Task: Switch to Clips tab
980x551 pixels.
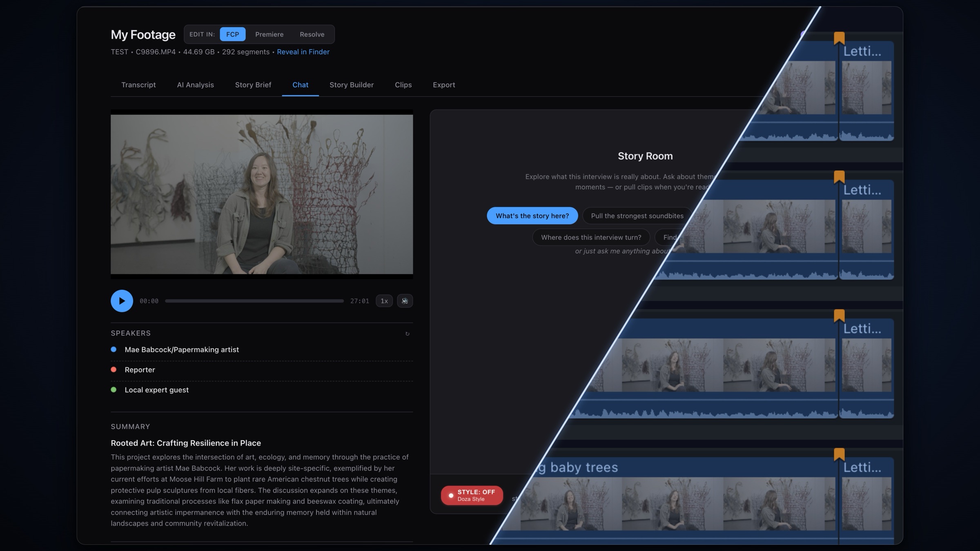Action: coord(403,85)
